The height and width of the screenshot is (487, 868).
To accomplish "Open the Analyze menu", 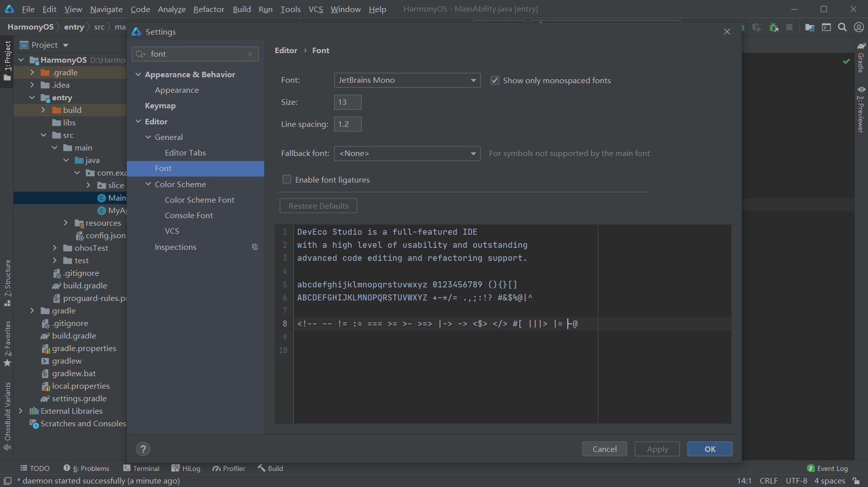I will pos(172,9).
